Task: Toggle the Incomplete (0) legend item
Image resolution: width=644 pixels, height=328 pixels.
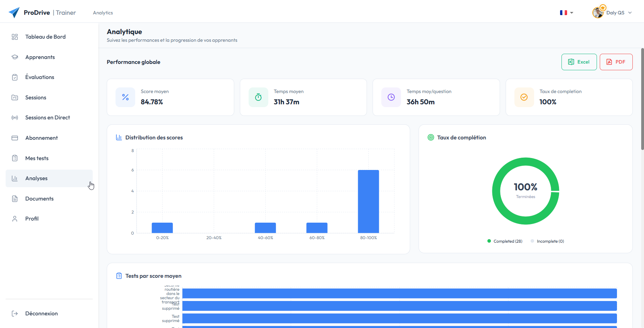Action: 547,241
